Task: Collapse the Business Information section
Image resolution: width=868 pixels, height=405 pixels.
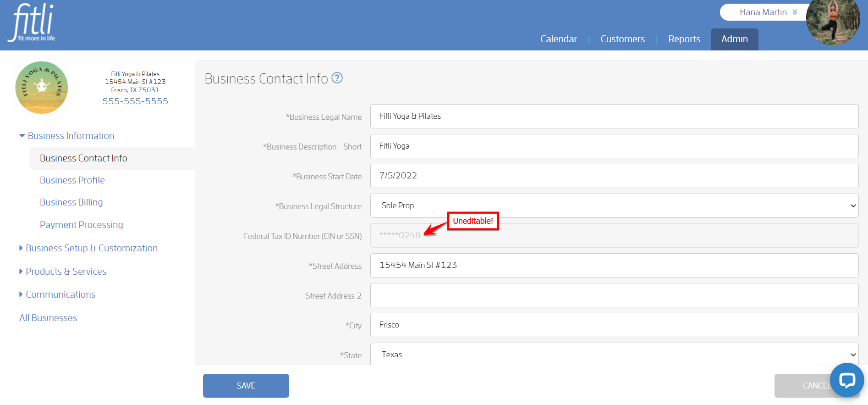Action: [x=67, y=136]
